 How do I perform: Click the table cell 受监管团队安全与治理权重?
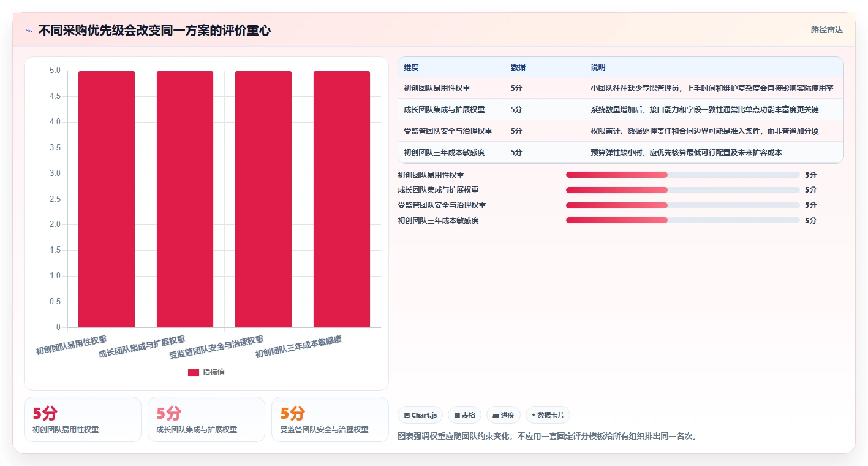tap(448, 131)
